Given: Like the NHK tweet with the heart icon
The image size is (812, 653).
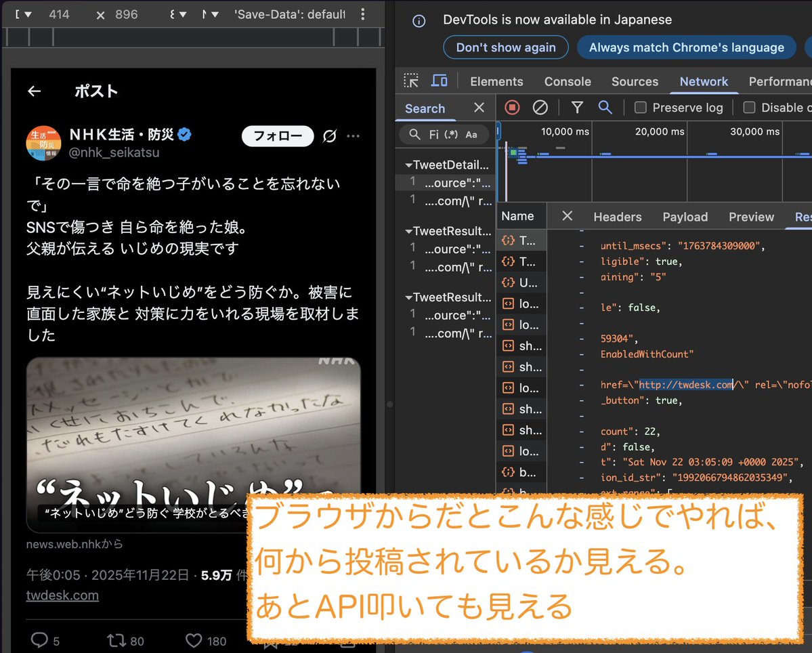Looking at the screenshot, I should click(x=194, y=640).
